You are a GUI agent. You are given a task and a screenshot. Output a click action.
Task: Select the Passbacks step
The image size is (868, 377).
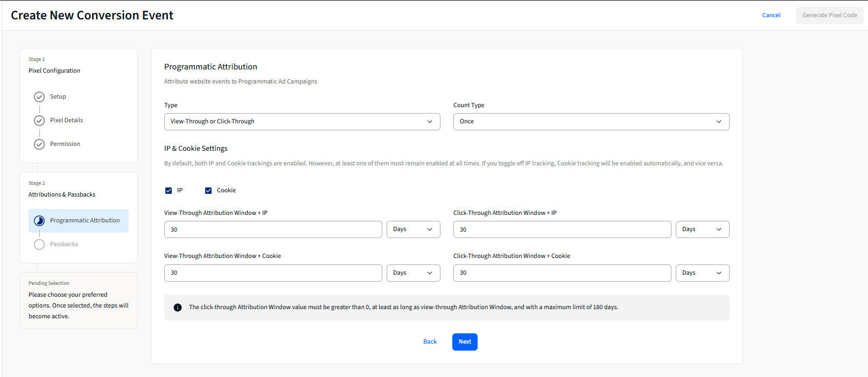(x=64, y=245)
